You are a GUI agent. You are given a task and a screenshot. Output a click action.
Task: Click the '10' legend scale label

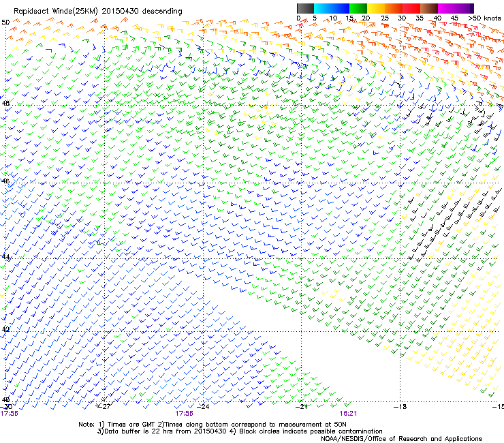pos(333,18)
